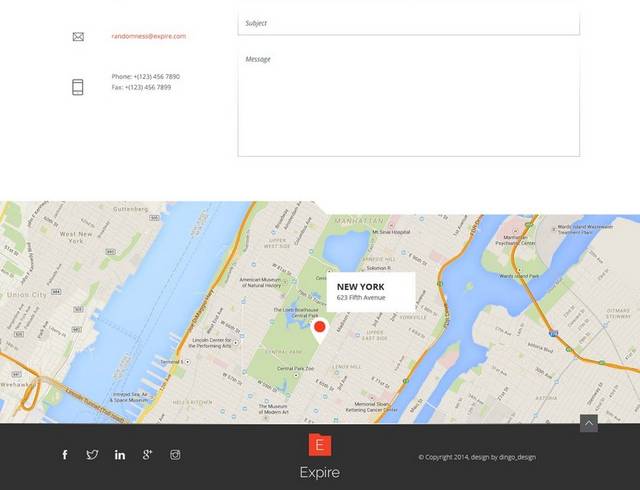Click the Facebook icon in footer

tap(65, 455)
